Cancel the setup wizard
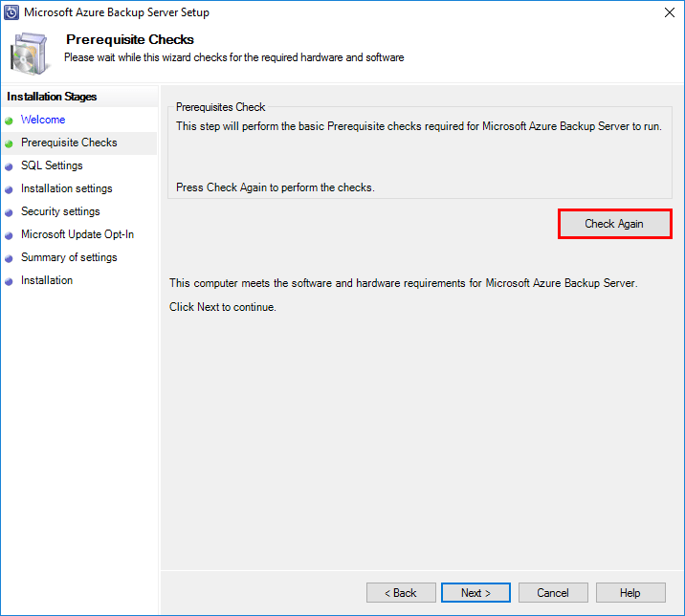Screen dimensions: 685x616 [x=553, y=593]
